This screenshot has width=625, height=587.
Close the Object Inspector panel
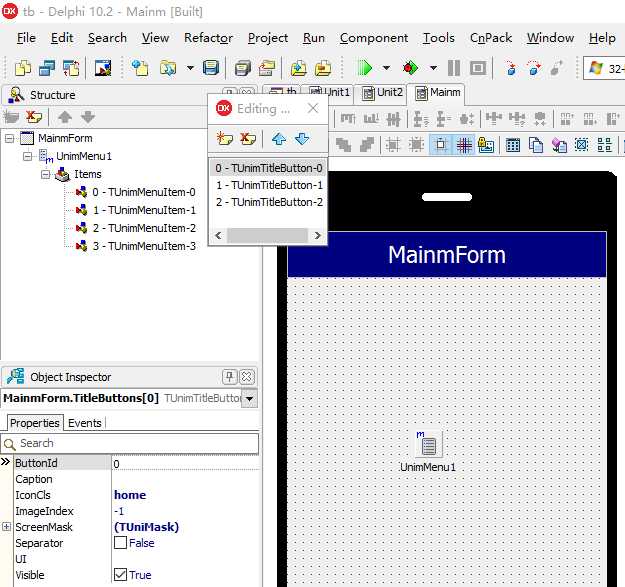coord(248,377)
